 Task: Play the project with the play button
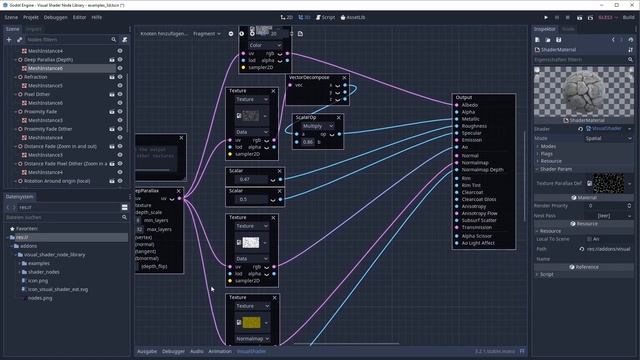click(x=546, y=18)
